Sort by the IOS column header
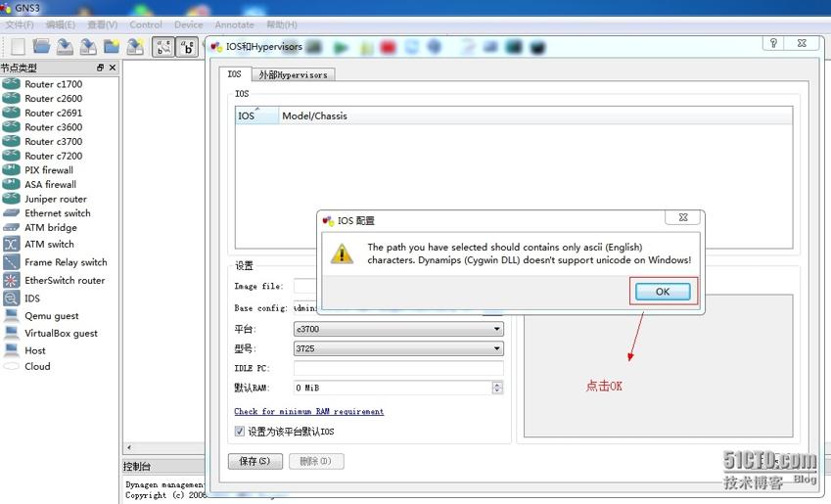 (257, 115)
